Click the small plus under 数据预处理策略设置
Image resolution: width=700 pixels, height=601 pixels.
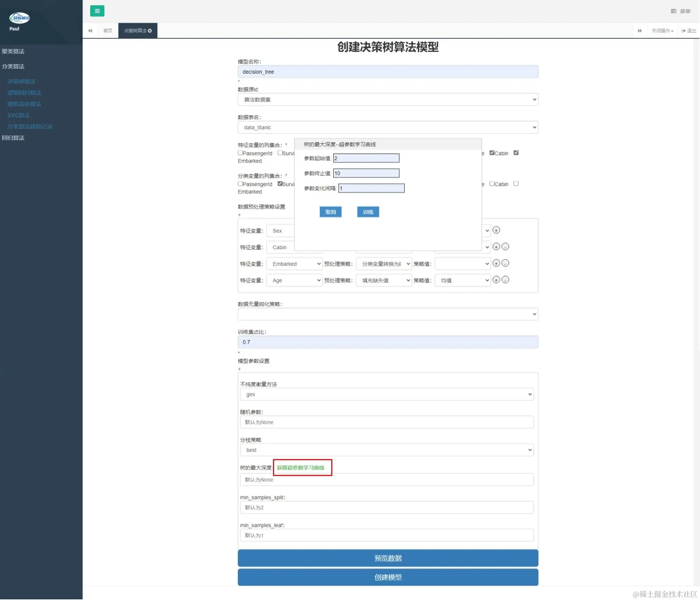coord(239,215)
